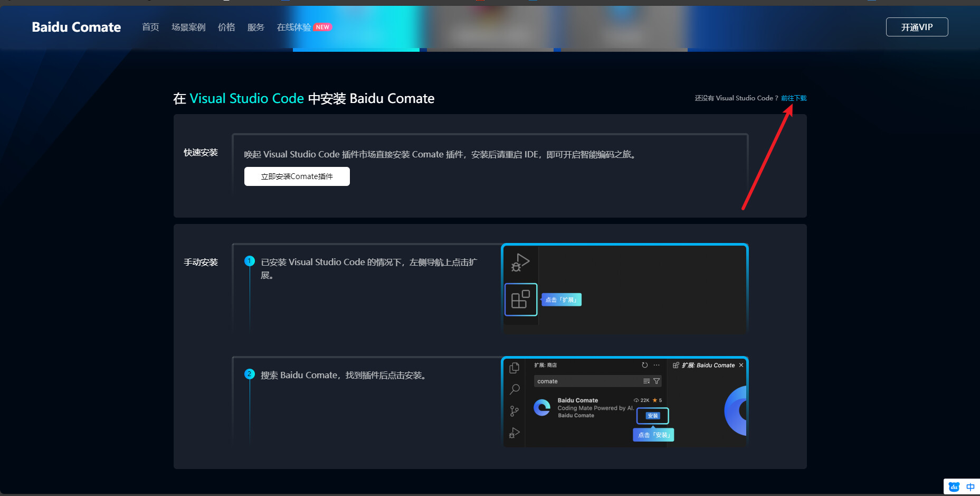Click the quick install description sentence

pos(441,154)
